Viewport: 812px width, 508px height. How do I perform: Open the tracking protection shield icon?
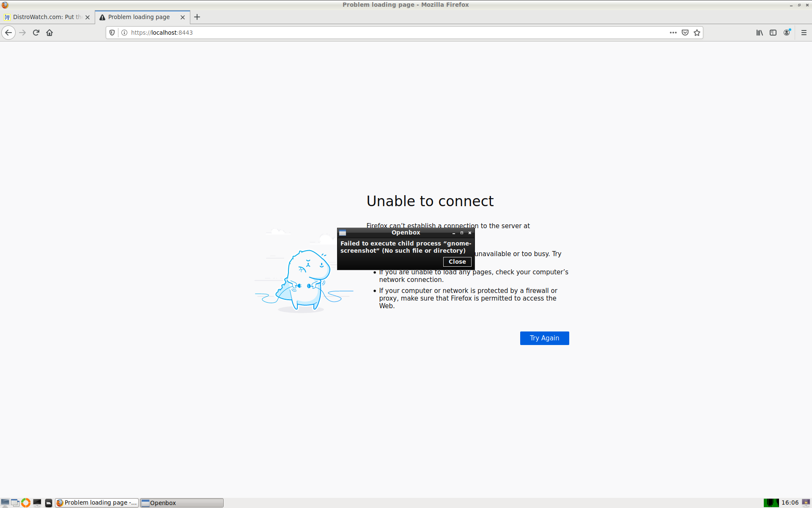112,33
